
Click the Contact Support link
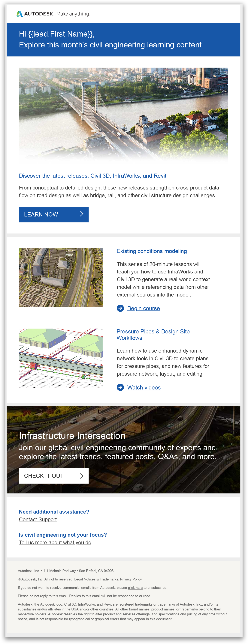coord(38,519)
